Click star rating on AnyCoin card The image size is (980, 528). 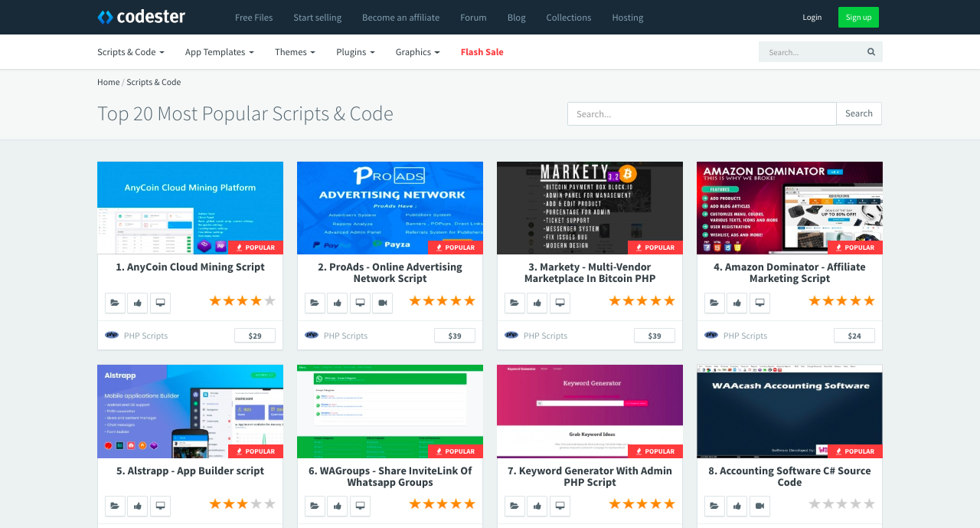tap(242, 301)
